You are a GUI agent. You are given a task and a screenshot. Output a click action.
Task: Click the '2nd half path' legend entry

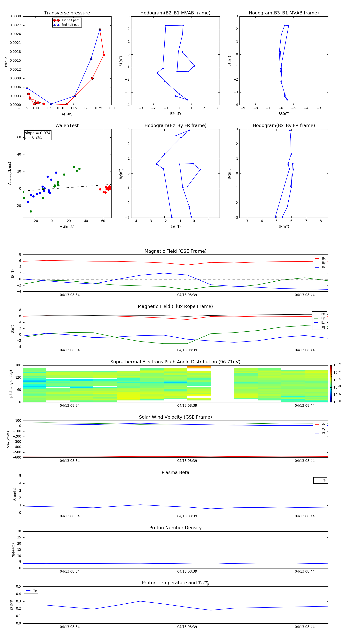click(67, 25)
